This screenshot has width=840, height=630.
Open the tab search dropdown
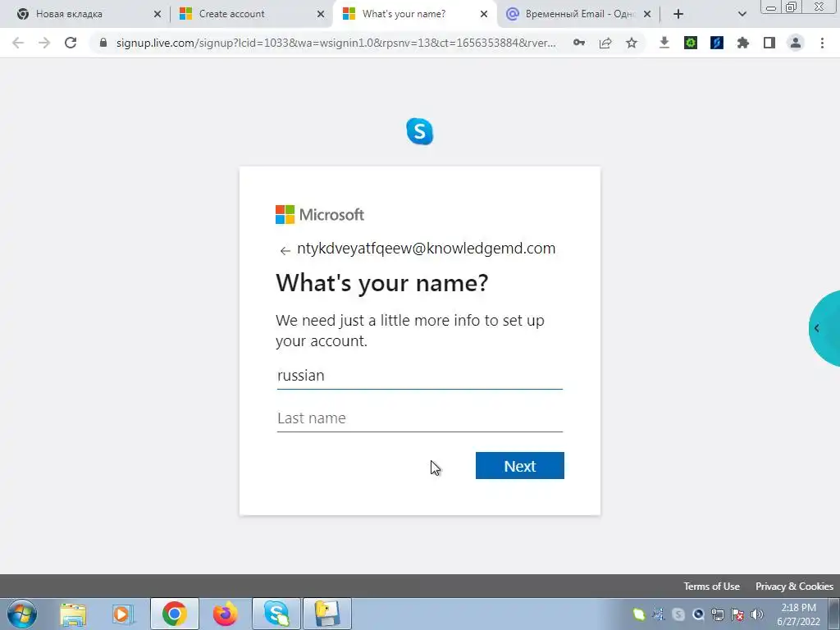pyautogui.click(x=742, y=14)
